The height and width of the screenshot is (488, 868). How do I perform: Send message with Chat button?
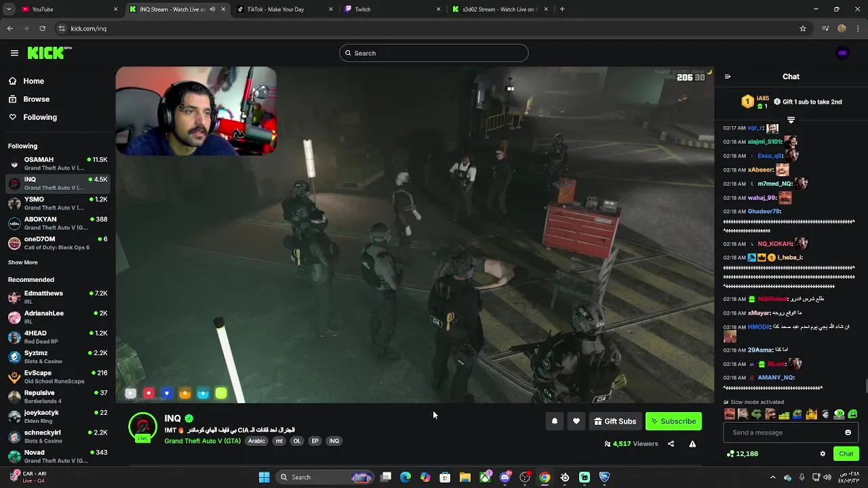[846, 453]
